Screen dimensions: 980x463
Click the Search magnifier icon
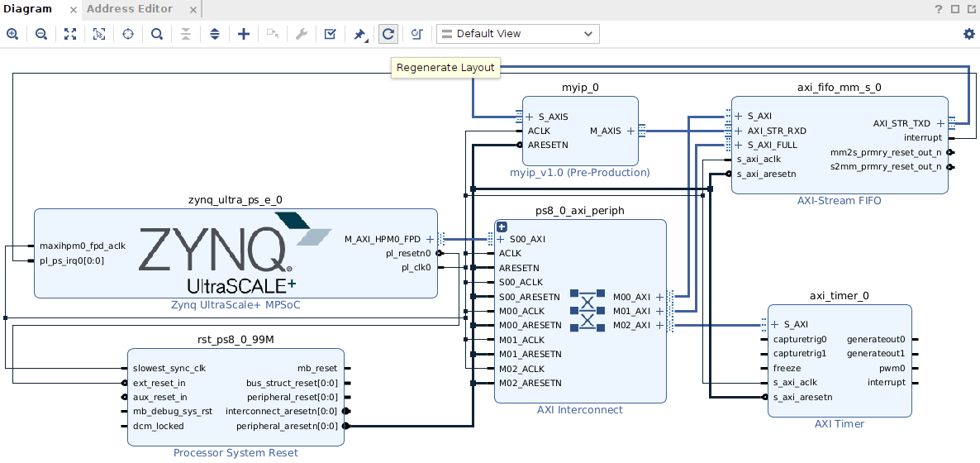pos(156,34)
